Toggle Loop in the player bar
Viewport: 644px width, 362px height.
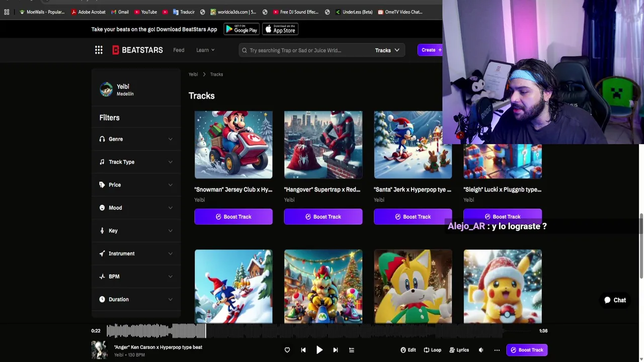[x=432, y=350]
